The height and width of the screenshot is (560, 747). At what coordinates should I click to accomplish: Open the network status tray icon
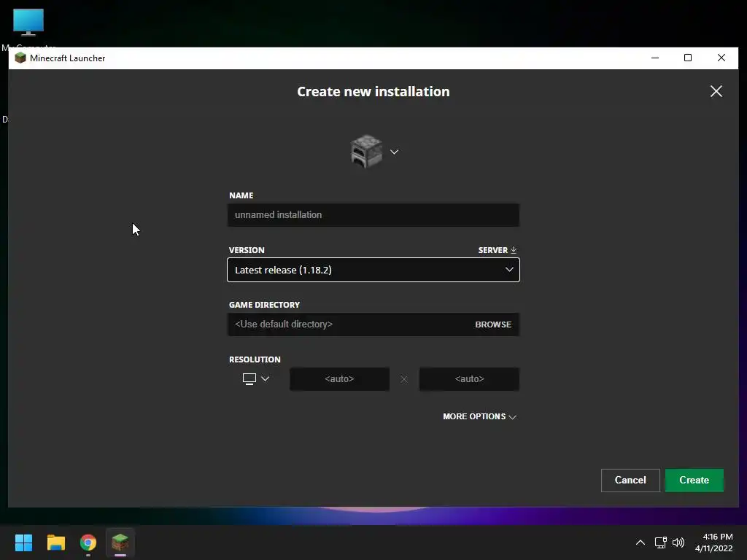pyautogui.click(x=660, y=542)
